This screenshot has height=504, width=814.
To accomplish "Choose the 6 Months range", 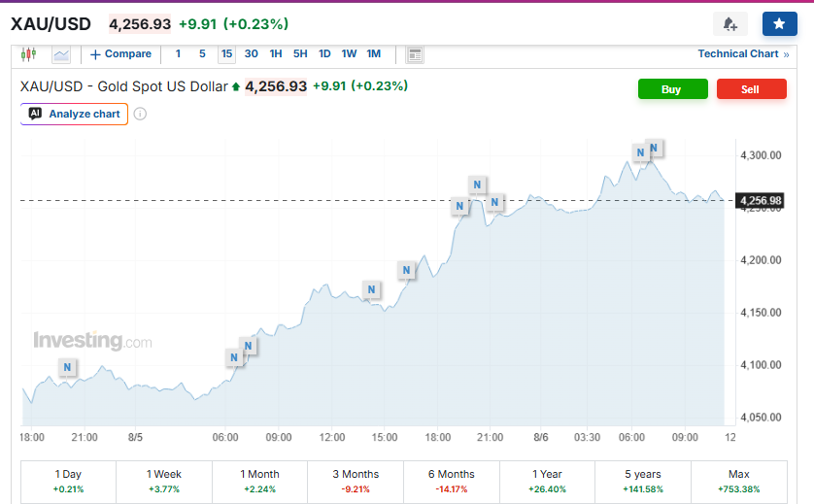I will [x=451, y=482].
